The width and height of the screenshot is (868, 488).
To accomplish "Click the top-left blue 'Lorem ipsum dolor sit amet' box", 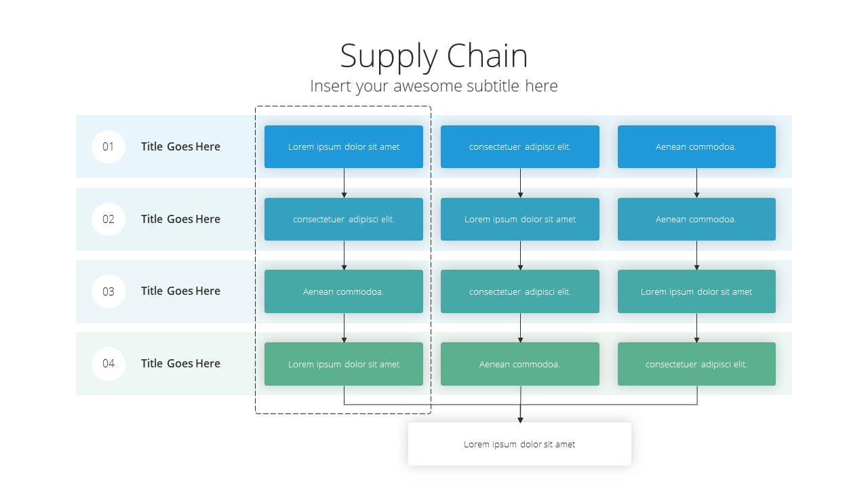I will (344, 146).
